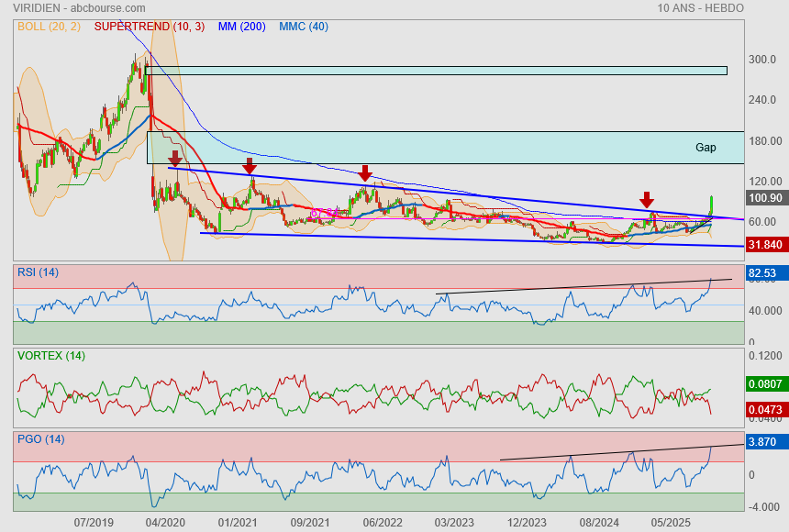Open the PGO (14) indicator label
789x532 pixels.
coord(40,438)
